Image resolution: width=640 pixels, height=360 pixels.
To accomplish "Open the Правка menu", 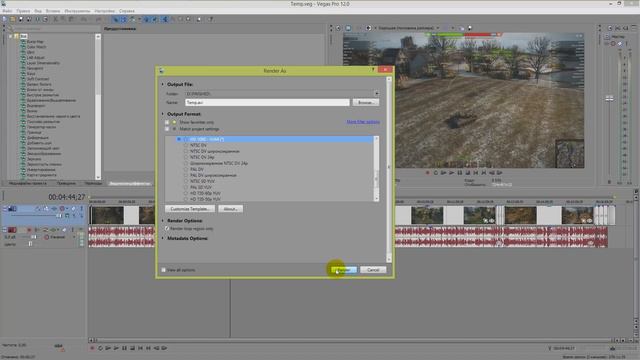I will click(x=23, y=11).
